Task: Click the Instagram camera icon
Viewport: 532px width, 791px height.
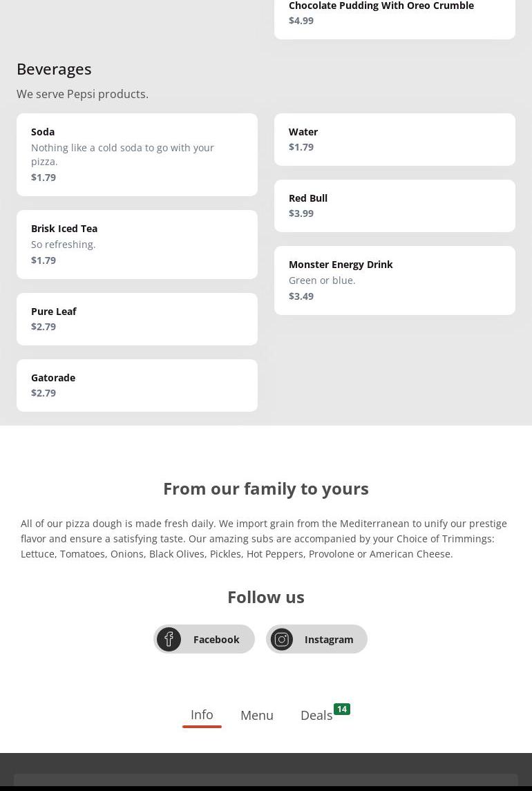Action: [282, 639]
